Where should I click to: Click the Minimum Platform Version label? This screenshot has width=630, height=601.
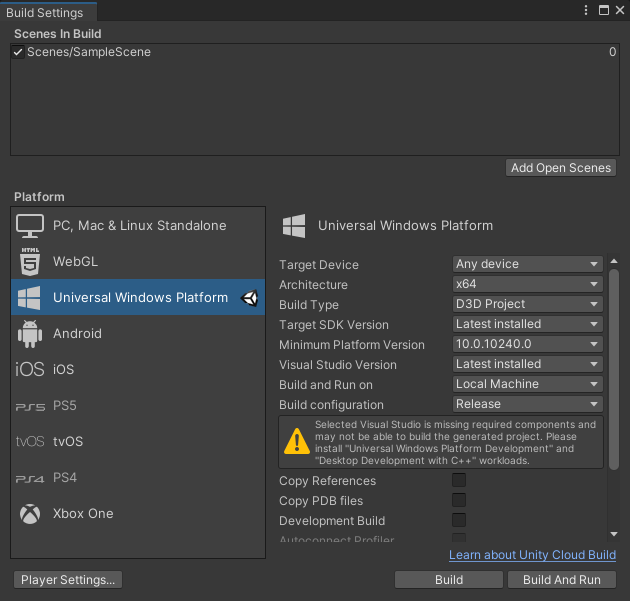pyautogui.click(x=352, y=345)
